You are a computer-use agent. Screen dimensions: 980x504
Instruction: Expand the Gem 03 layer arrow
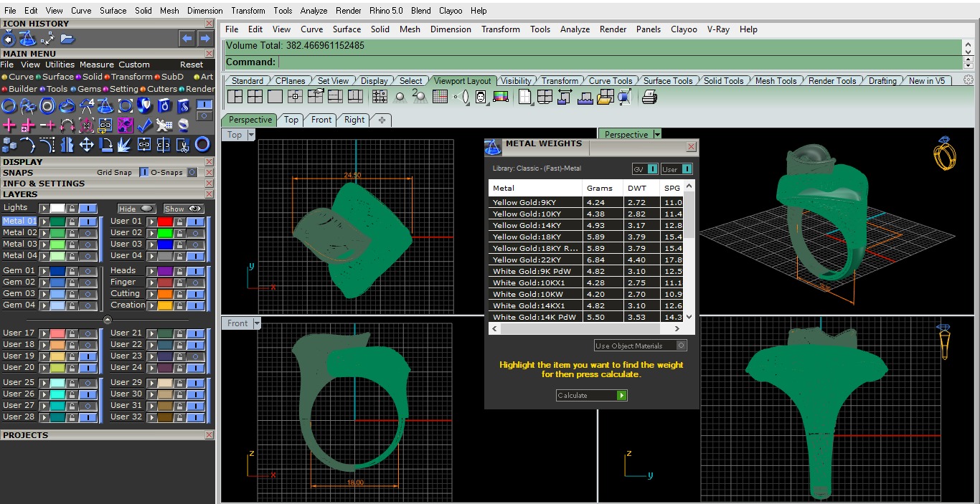pos(44,294)
